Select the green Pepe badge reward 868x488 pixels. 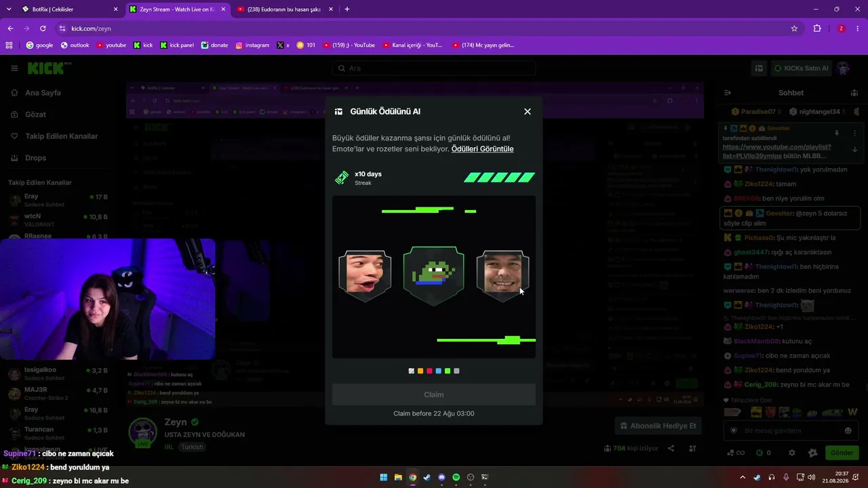pyautogui.click(x=434, y=276)
